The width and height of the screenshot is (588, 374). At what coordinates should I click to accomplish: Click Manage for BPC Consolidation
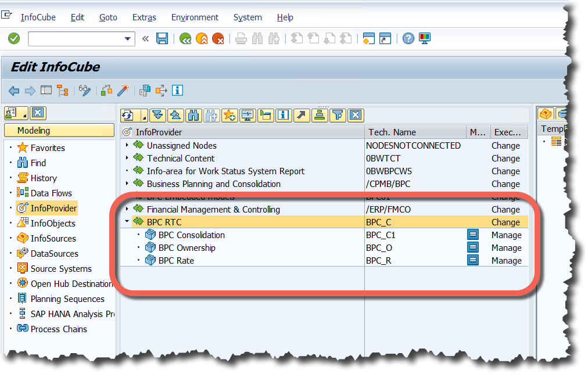[x=506, y=235]
